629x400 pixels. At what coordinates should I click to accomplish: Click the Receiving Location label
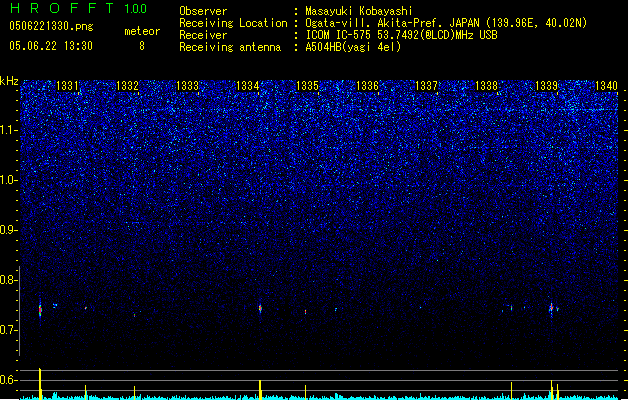point(233,23)
